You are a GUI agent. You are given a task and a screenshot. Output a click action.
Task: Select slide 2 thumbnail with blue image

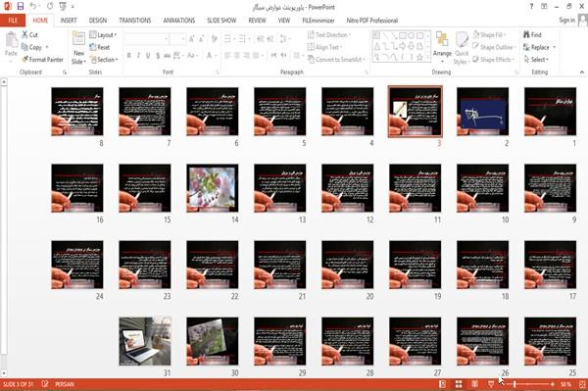(x=482, y=112)
